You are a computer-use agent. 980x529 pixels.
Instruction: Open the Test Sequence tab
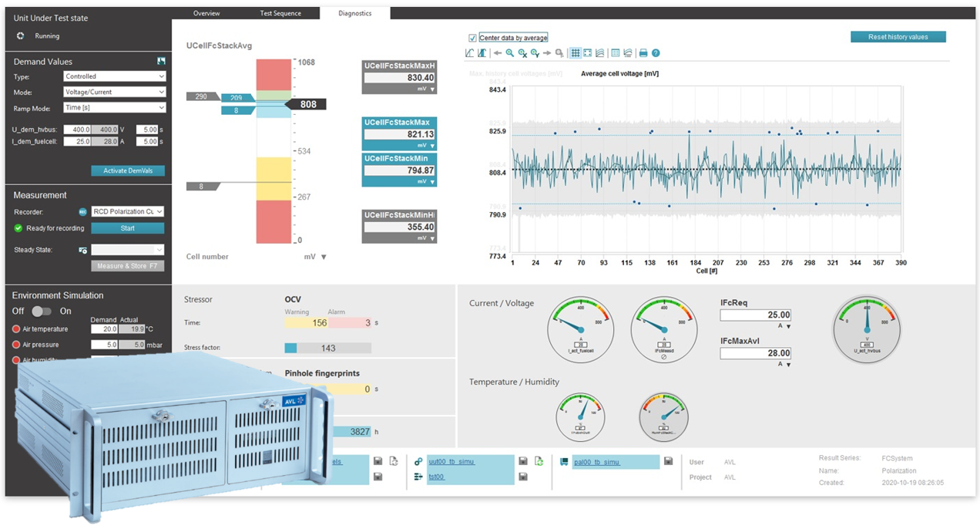pos(280,13)
